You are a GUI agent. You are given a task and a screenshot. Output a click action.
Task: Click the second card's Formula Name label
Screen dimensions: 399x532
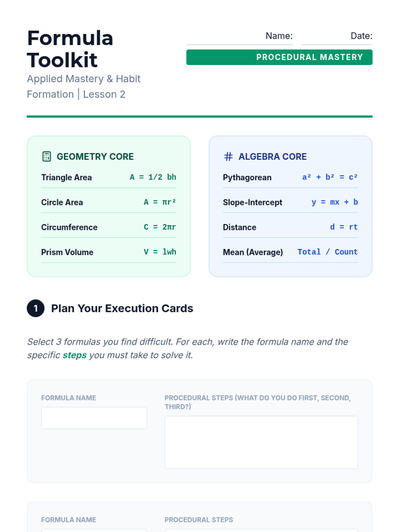pos(68,520)
